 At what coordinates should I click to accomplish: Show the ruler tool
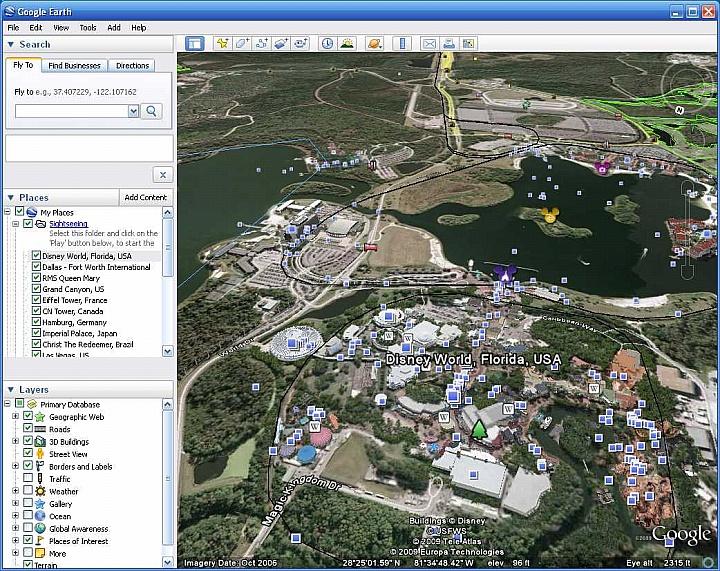pos(402,44)
